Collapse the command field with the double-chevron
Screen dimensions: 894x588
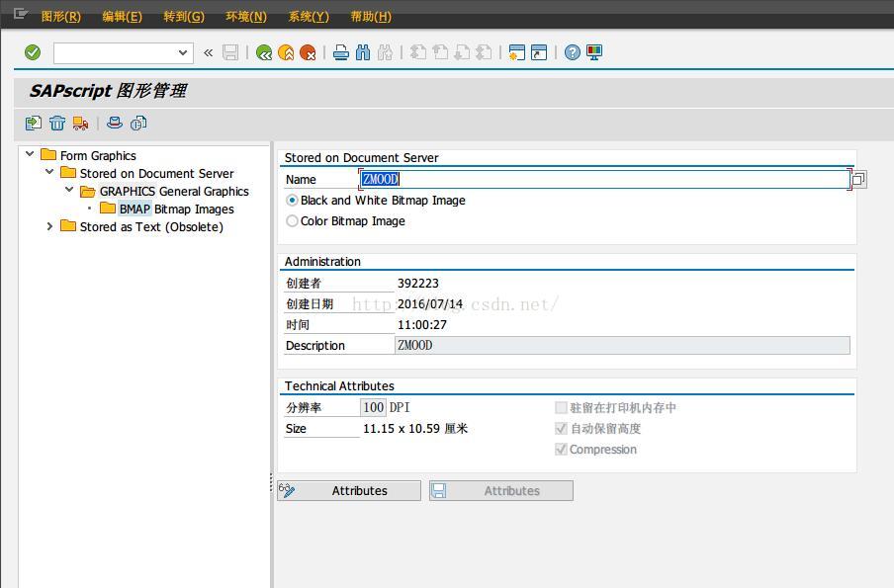208,53
